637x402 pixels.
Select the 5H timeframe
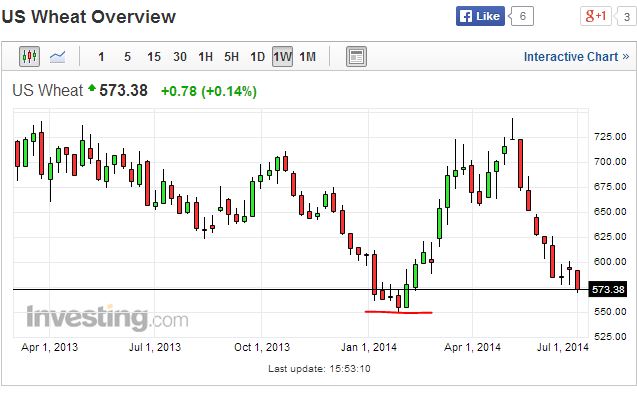[232, 57]
